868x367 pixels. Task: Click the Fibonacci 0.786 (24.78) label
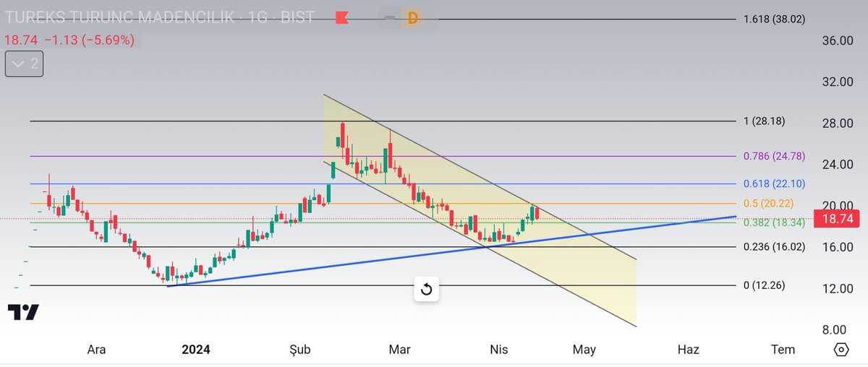click(774, 155)
